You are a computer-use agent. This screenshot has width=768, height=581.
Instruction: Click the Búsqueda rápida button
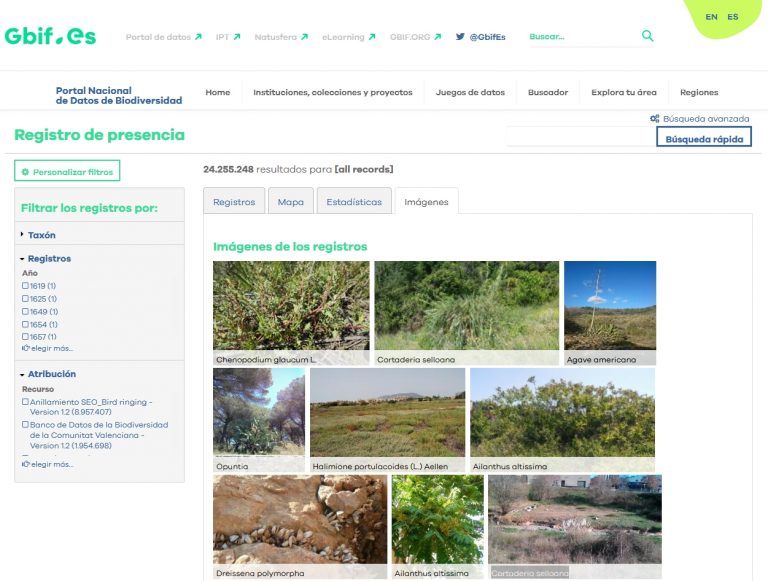coord(704,139)
